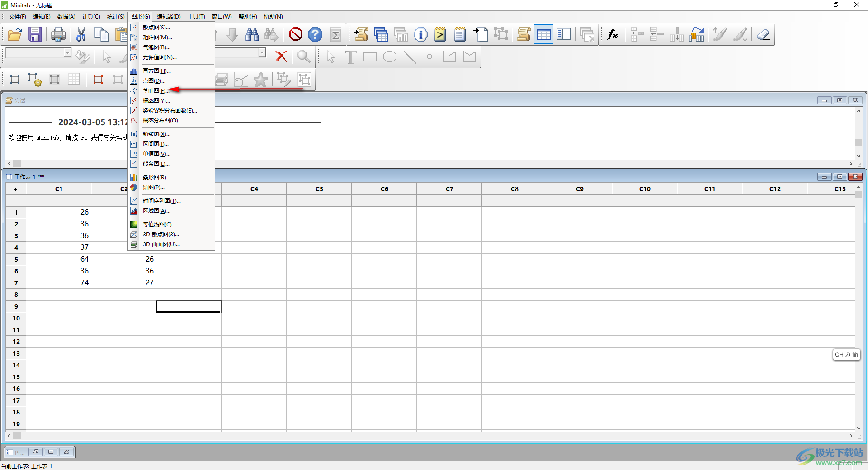Viewport: 868px width, 470px height.
Task: Click the worksheet direction arrow cell
Action: click(x=16, y=189)
